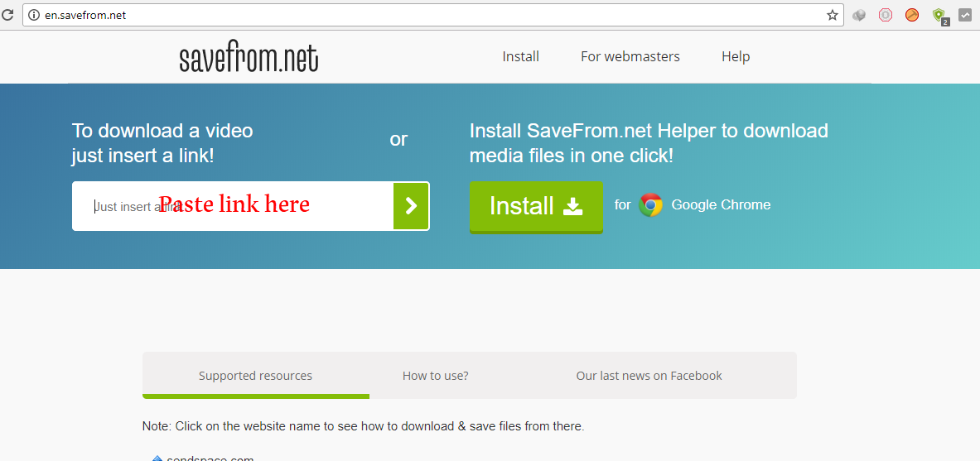Switch to the How to use? tab
980x461 pixels.
pyautogui.click(x=436, y=376)
